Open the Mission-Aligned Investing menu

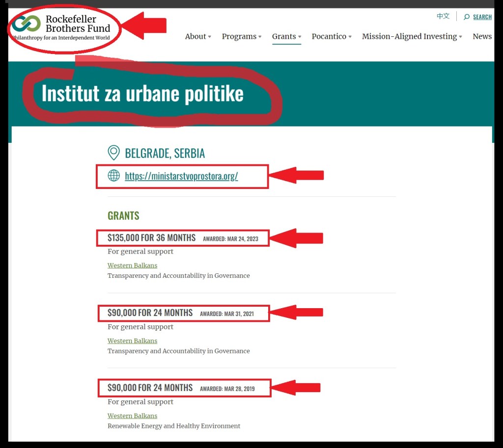(x=412, y=36)
